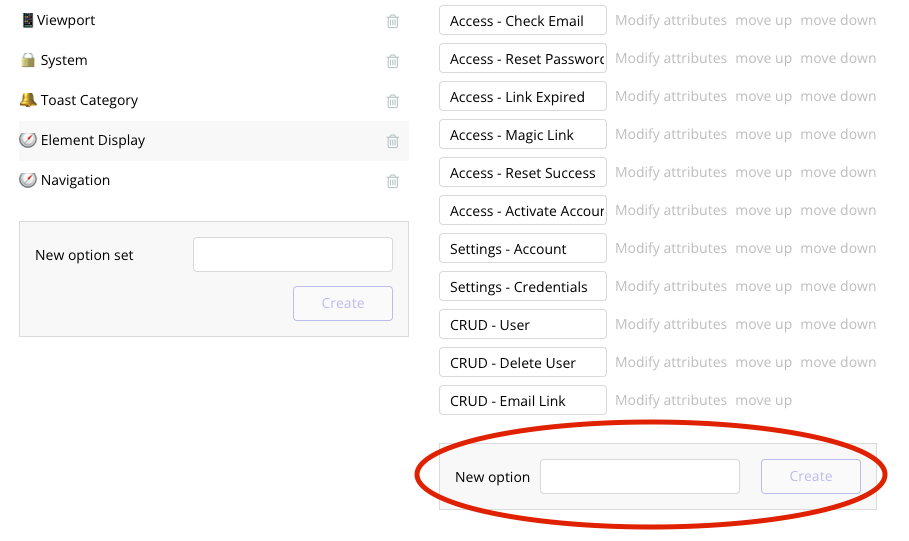Modify attributes of CRUD - Delete User
909x541 pixels.
[670, 362]
